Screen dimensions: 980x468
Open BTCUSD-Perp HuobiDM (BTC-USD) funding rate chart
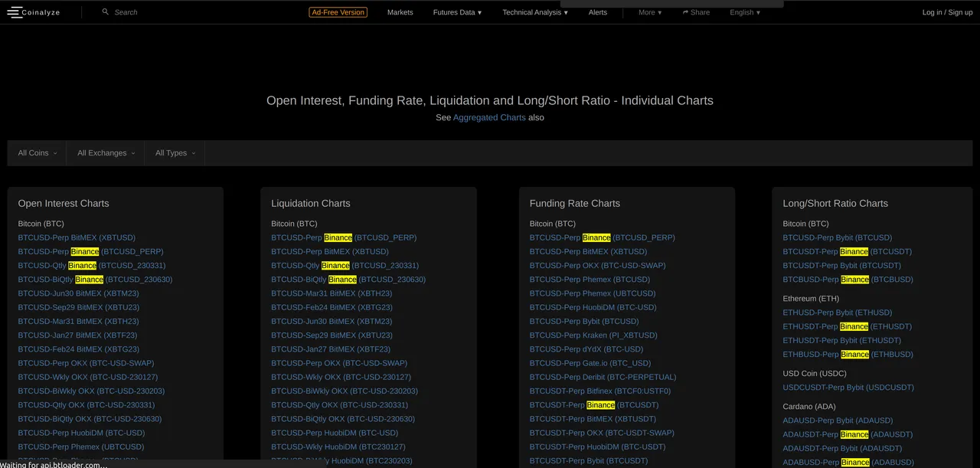coord(593,307)
